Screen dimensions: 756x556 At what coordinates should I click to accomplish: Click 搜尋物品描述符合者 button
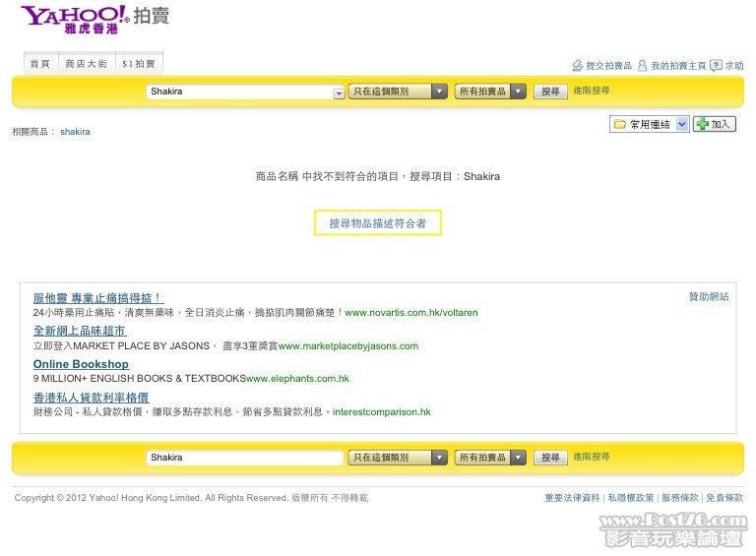(378, 223)
